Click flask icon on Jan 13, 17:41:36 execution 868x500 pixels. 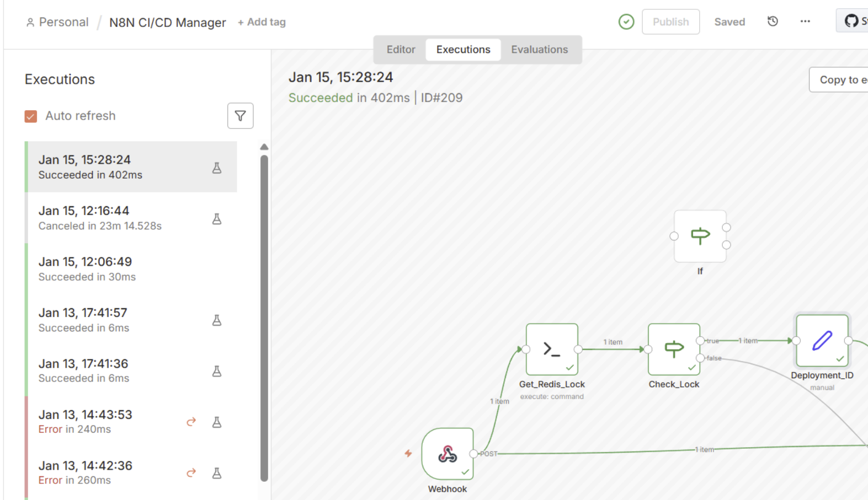[x=217, y=371]
